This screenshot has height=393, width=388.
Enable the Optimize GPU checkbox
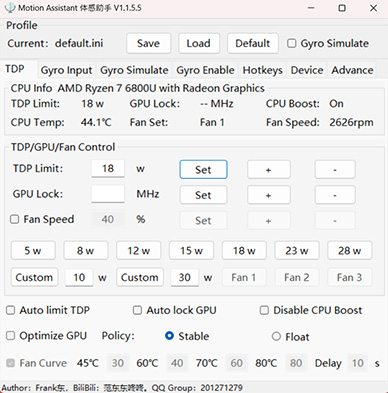coord(11,336)
